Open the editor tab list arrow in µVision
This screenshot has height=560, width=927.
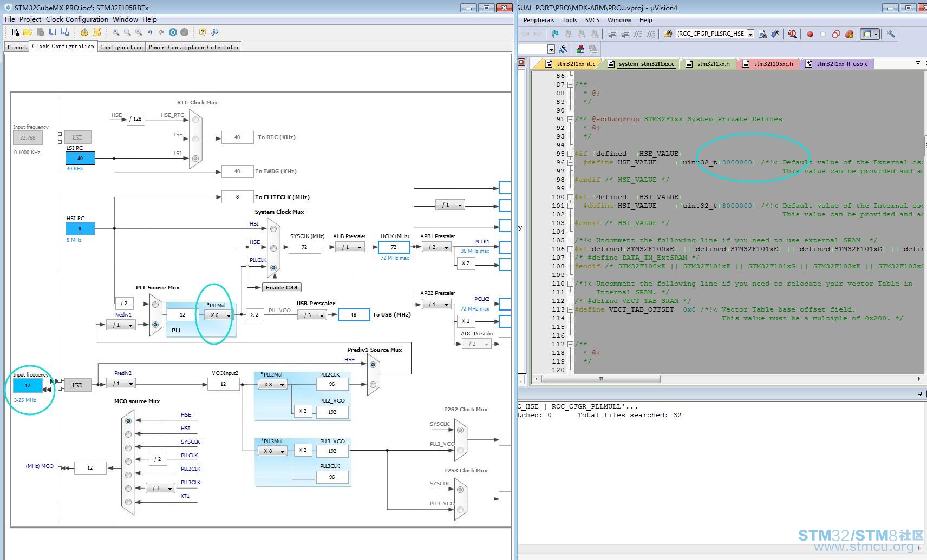click(x=918, y=63)
